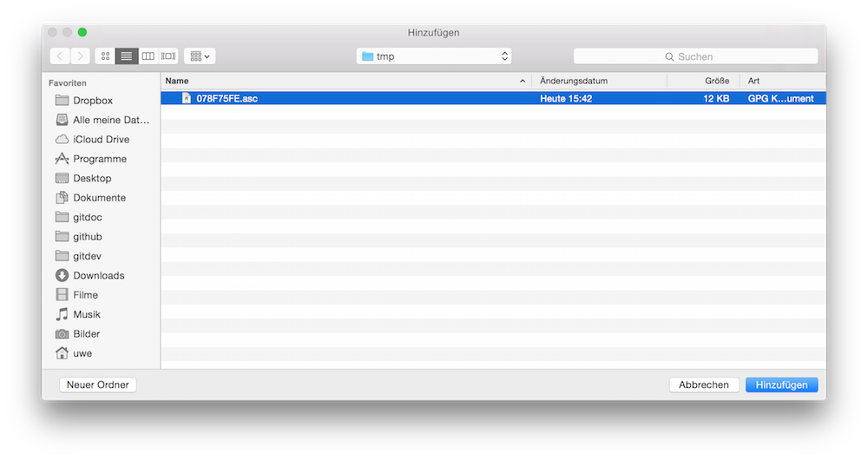
Task: Switch to Cover Flow view
Action: click(168, 56)
